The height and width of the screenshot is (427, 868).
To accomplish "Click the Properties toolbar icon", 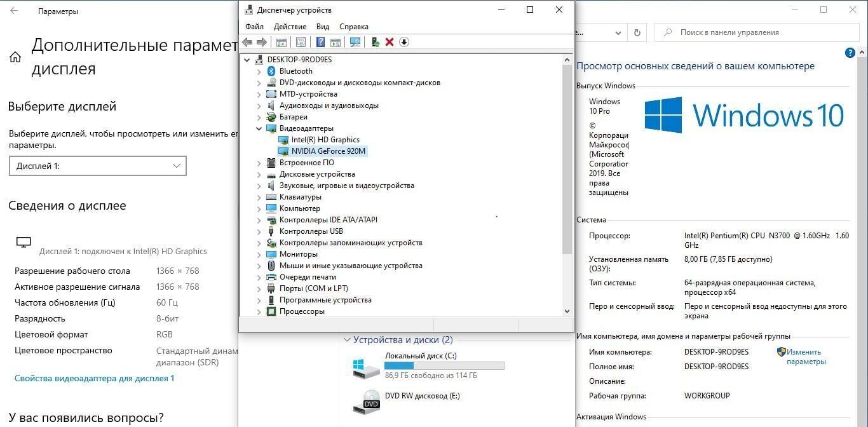I will pos(301,42).
